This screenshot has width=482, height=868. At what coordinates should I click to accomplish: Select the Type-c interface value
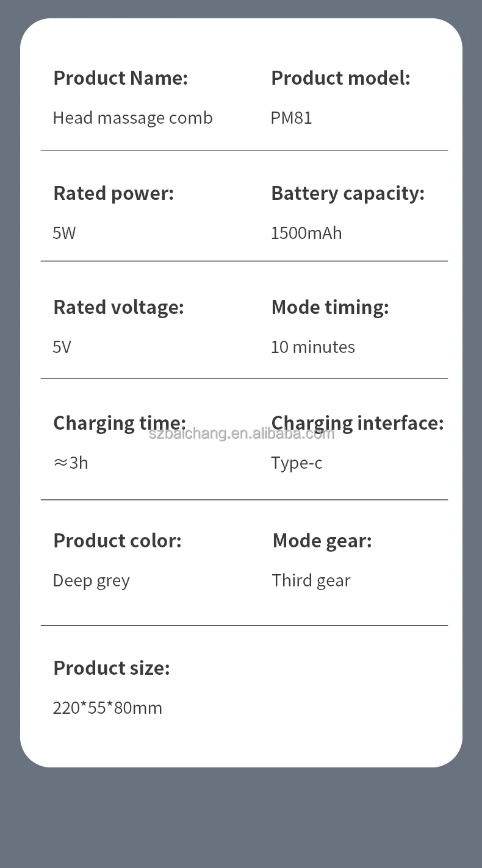pyautogui.click(x=297, y=463)
